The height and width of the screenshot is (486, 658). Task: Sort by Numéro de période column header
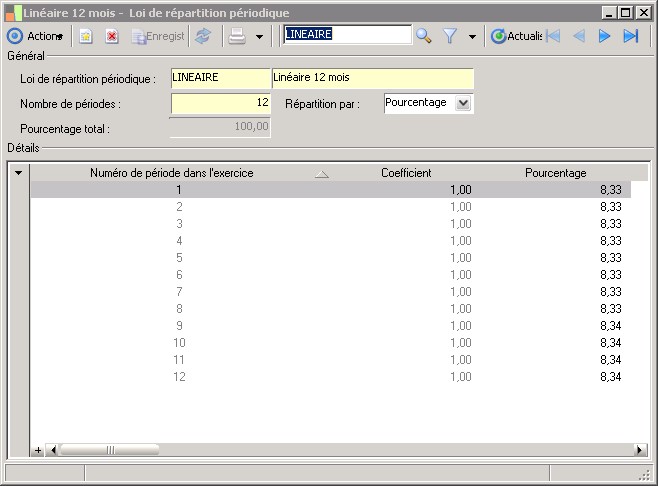(172, 173)
